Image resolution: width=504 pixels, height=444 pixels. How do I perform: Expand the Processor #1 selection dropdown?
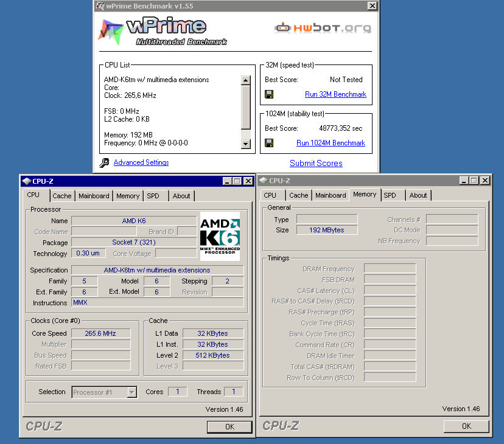(x=132, y=392)
